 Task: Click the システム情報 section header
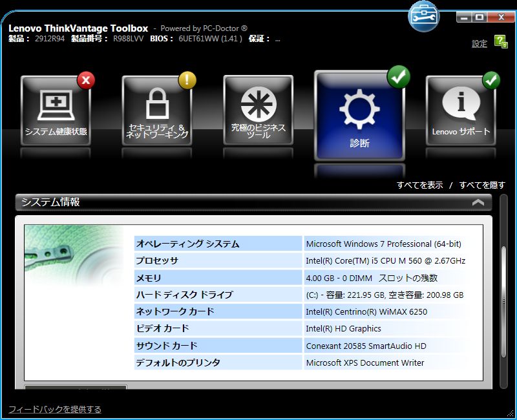click(x=253, y=202)
